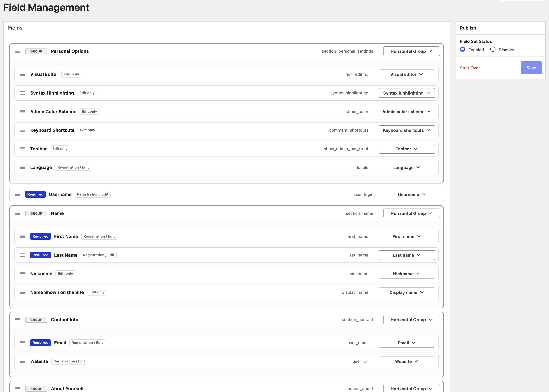
Task: Open the First name type dropdown
Action: pyautogui.click(x=407, y=236)
